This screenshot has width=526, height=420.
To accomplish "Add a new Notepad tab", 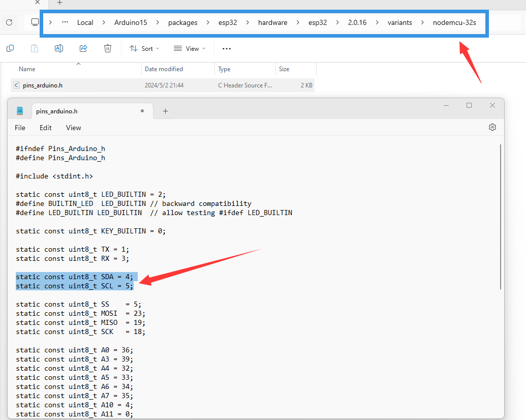I will click(x=165, y=111).
